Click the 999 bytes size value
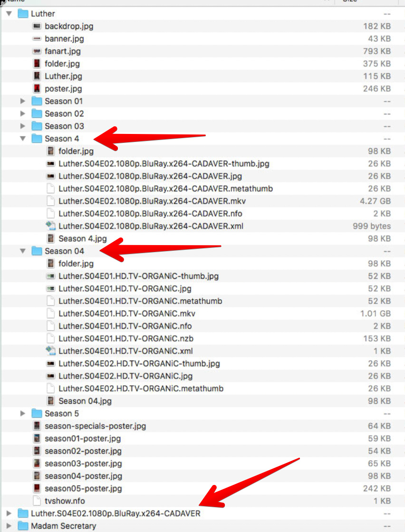The width and height of the screenshot is (405, 532). (x=372, y=226)
